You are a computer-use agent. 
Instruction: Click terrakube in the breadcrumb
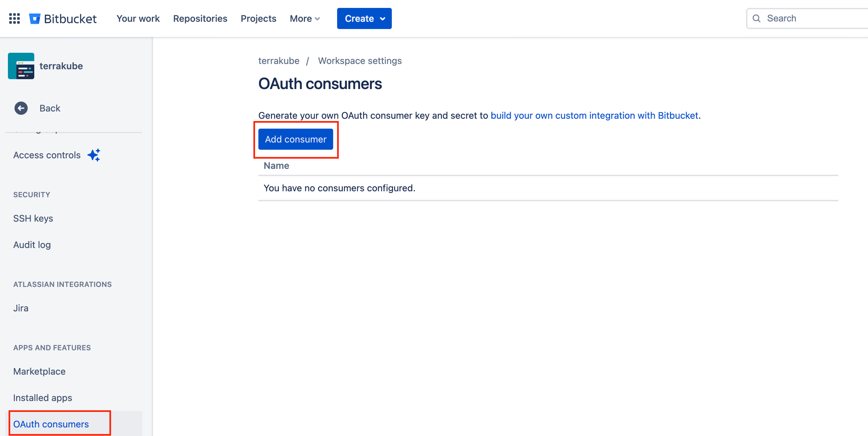click(279, 61)
